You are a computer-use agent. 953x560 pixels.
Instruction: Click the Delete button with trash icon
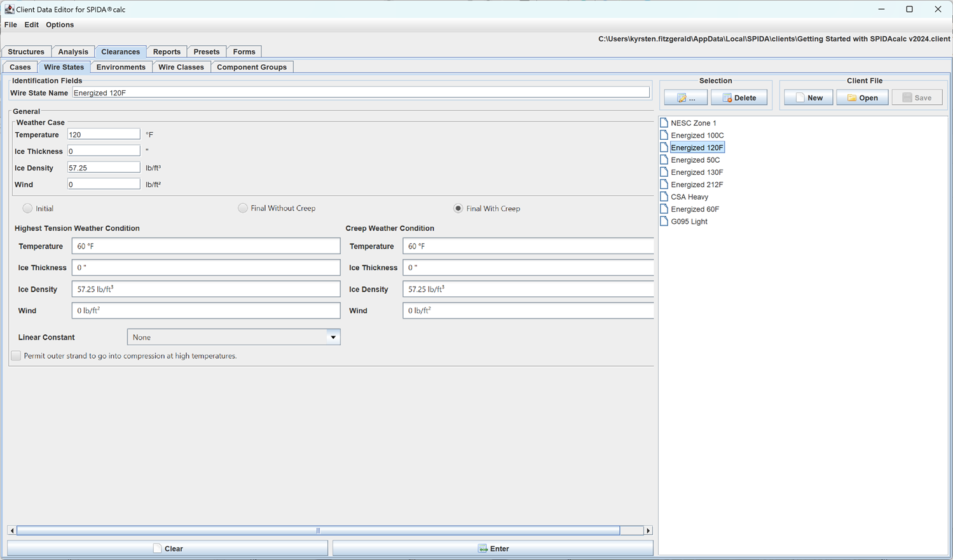(x=739, y=98)
